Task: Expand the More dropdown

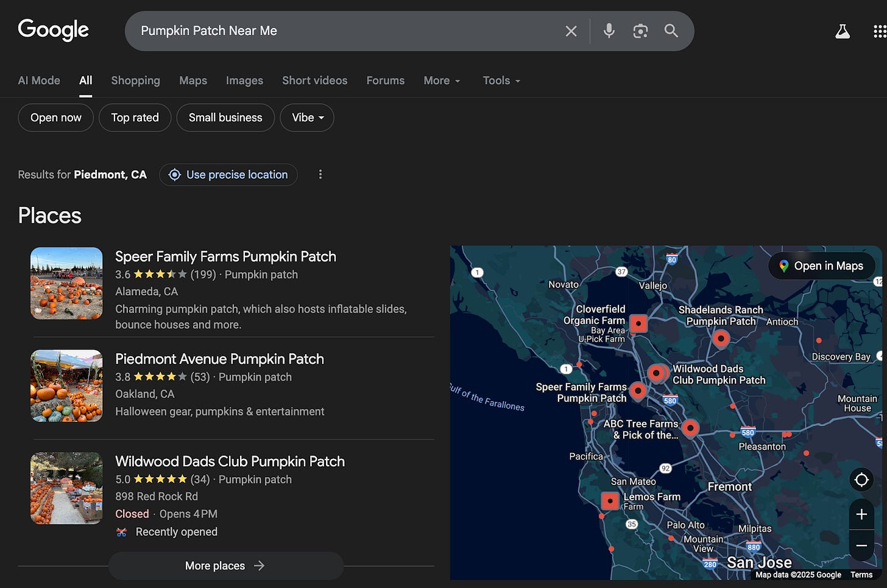Action: (x=442, y=80)
